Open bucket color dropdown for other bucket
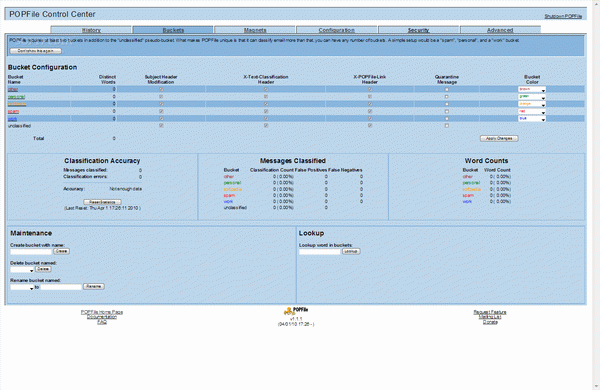 [532, 89]
